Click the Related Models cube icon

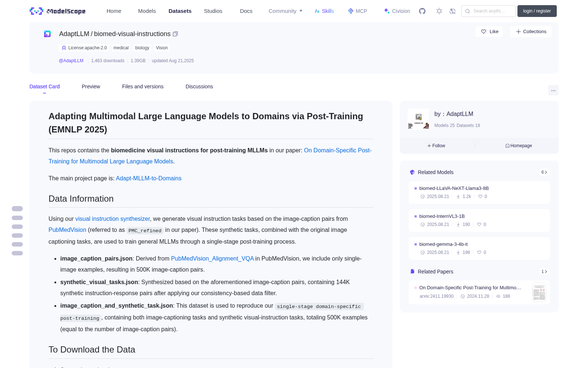click(412, 172)
